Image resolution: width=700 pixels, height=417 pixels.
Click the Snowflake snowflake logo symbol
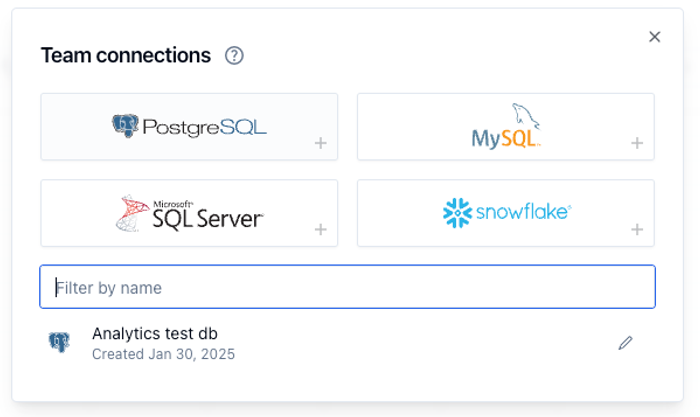tap(457, 213)
